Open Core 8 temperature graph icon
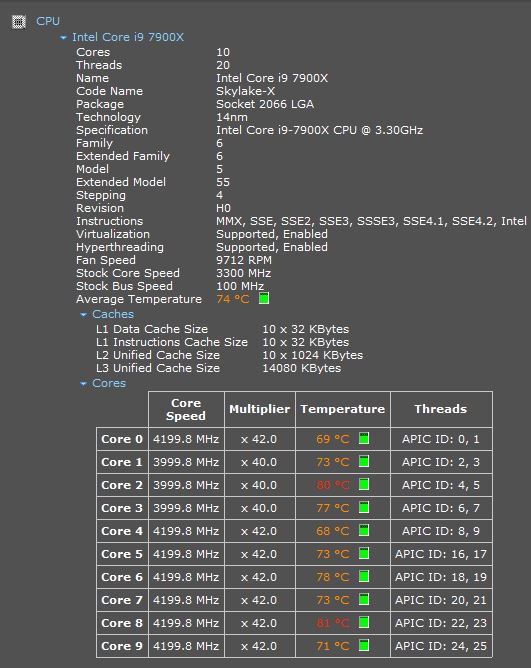This screenshot has height=668, width=531. 364,622
